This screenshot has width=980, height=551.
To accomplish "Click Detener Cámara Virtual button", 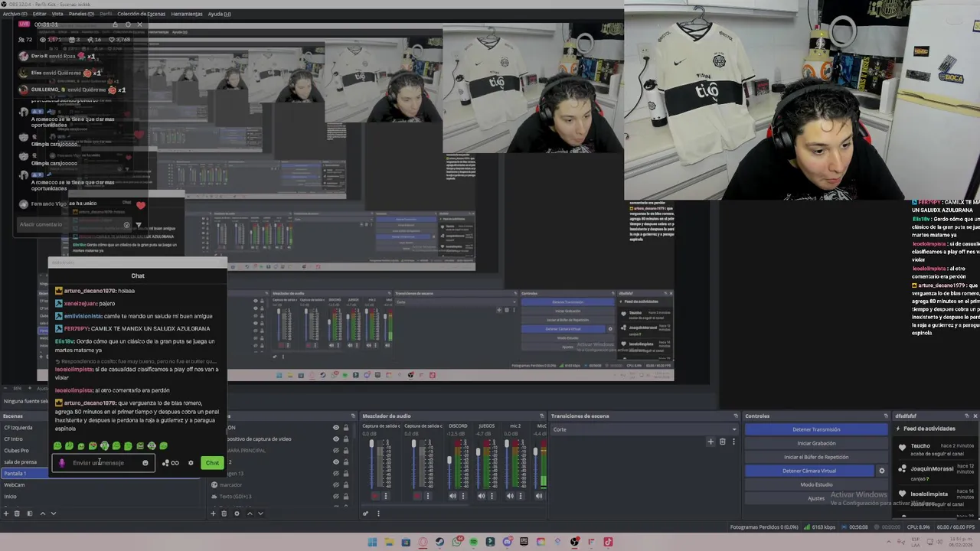I will tap(809, 471).
